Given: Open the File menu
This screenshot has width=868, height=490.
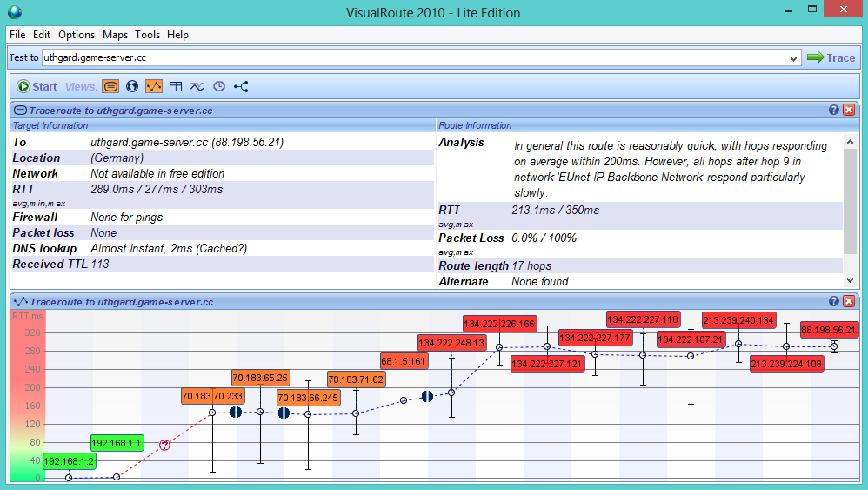Looking at the screenshot, I should point(17,34).
